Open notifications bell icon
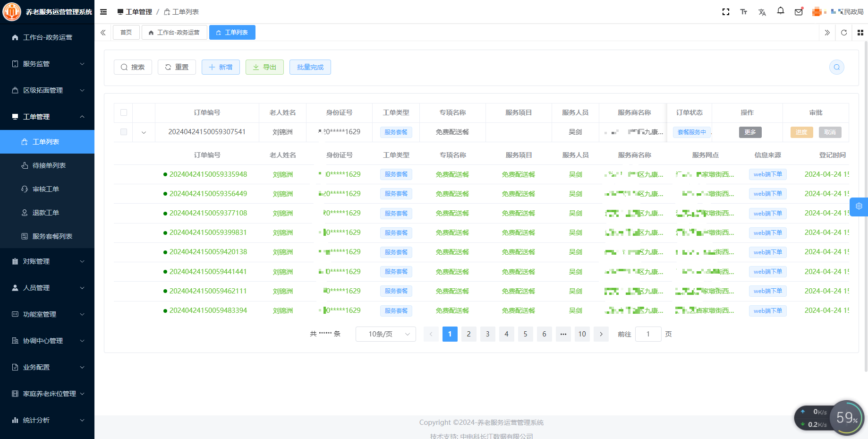This screenshot has width=868, height=439. (781, 11)
